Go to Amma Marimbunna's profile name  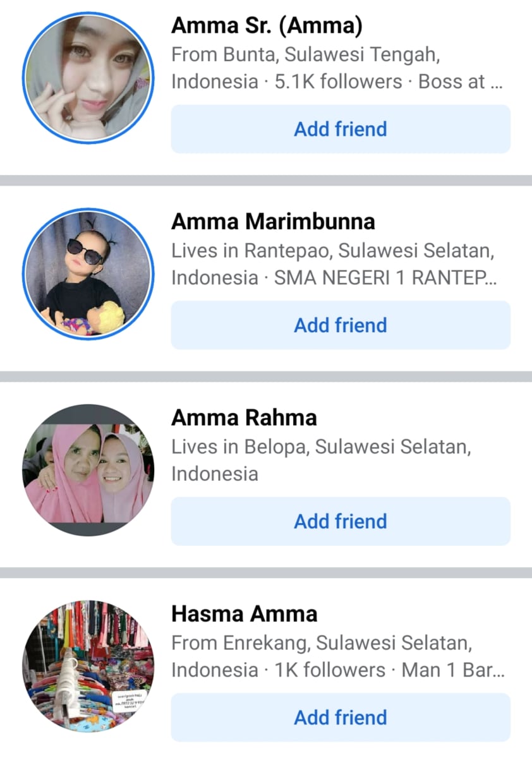point(273,222)
